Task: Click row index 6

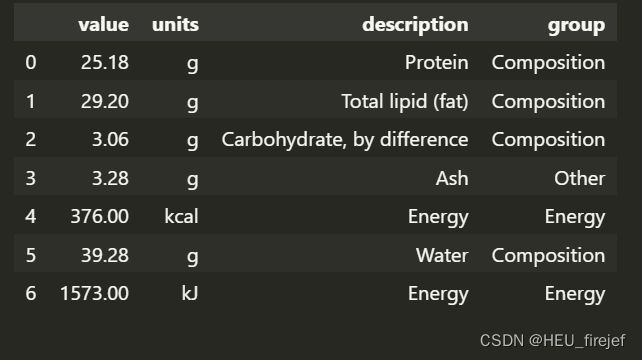Action: 31,294
